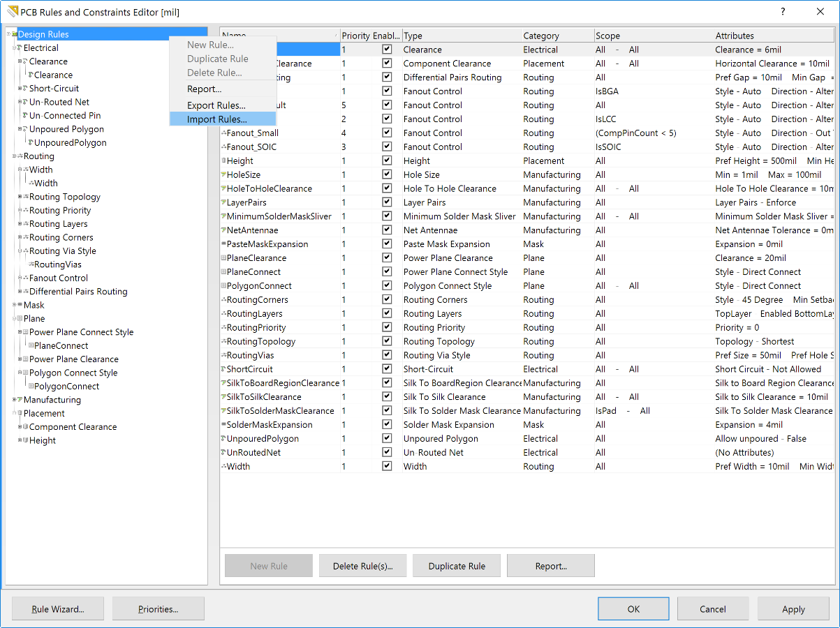Image resolution: width=840 pixels, height=628 pixels.
Task: Click the Mask category icon in tree
Action: (x=20, y=305)
